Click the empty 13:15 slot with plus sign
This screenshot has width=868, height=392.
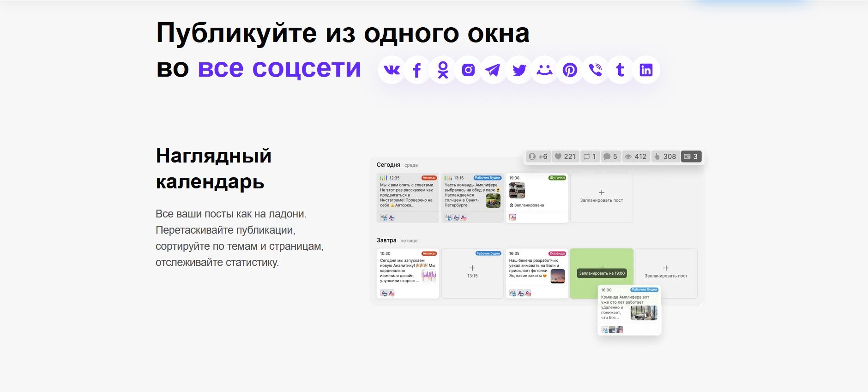(x=472, y=273)
